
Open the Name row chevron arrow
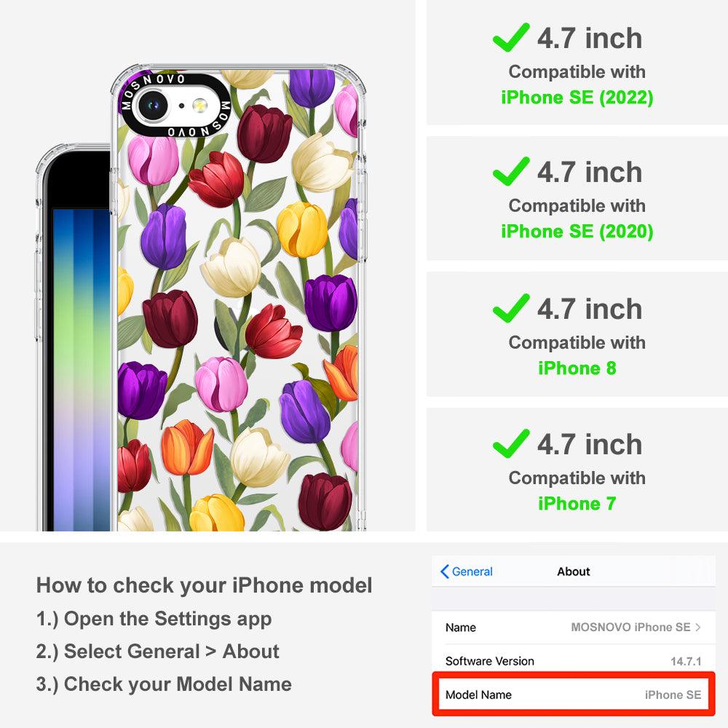[x=698, y=628]
